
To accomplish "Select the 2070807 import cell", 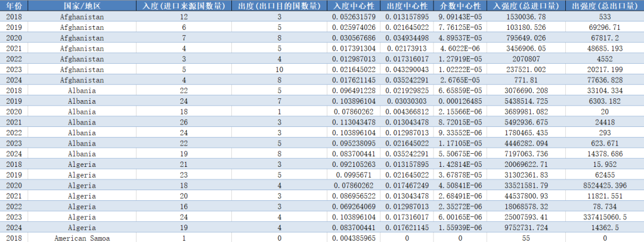I will [526, 59].
